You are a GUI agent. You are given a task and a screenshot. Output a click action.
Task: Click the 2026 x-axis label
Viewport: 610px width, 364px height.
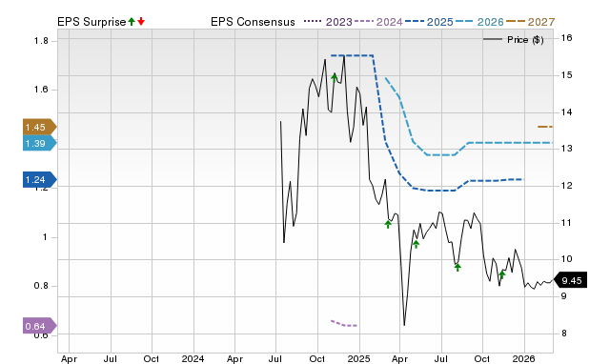click(x=523, y=358)
